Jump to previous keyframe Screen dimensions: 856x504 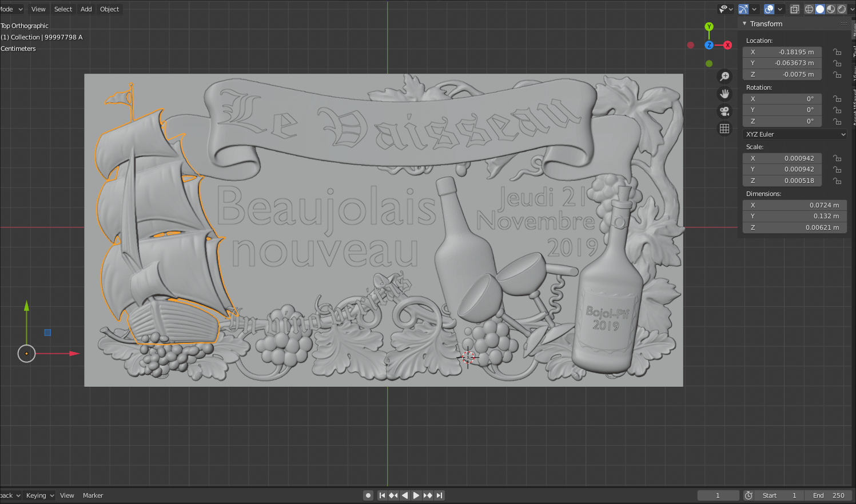click(393, 495)
